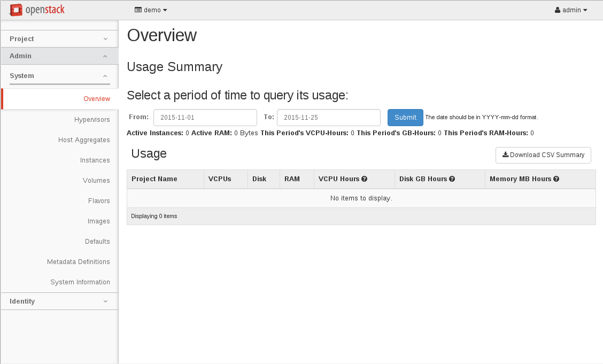The image size is (603, 364).
Task: Download the CSV Summary
Action: 543,155
